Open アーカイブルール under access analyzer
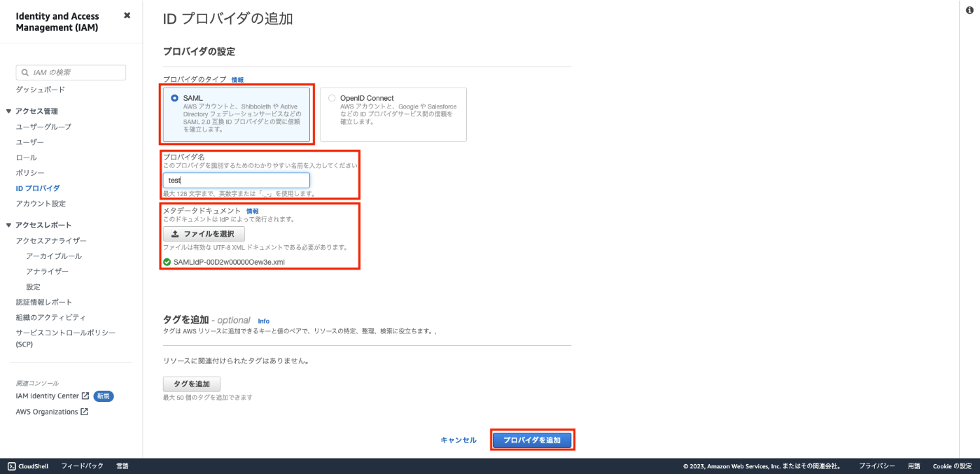 point(54,256)
